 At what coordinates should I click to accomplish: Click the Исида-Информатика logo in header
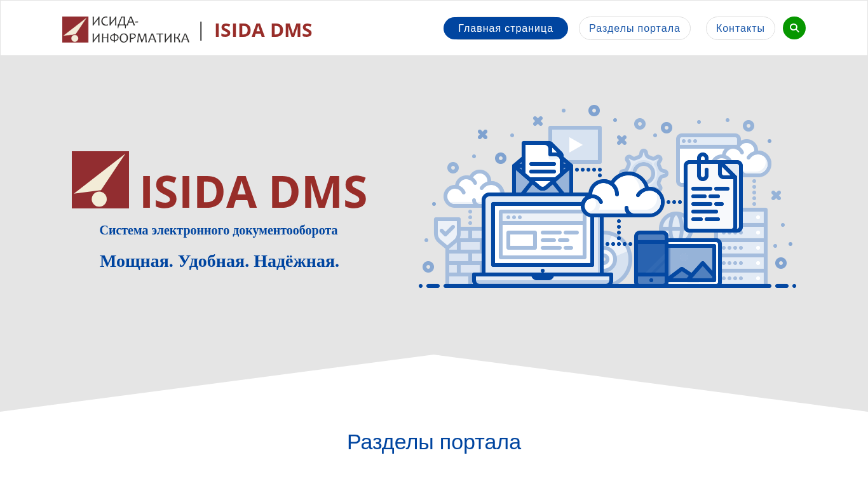coord(126,30)
